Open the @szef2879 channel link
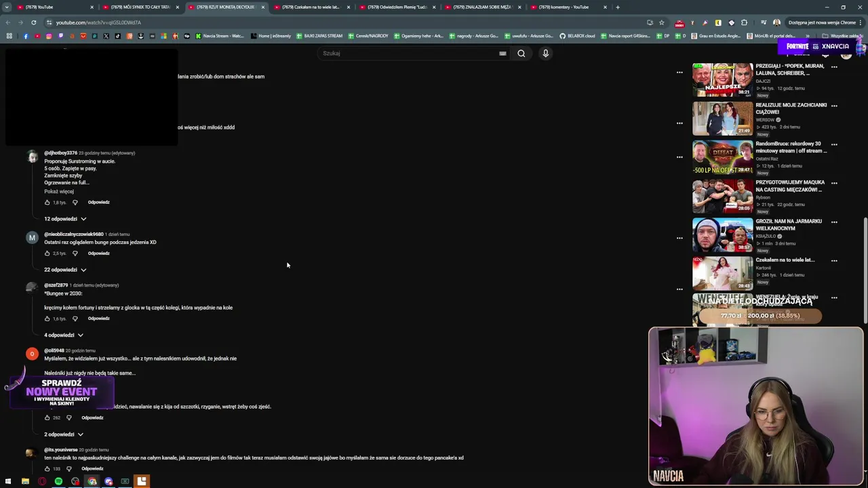 [x=56, y=285]
